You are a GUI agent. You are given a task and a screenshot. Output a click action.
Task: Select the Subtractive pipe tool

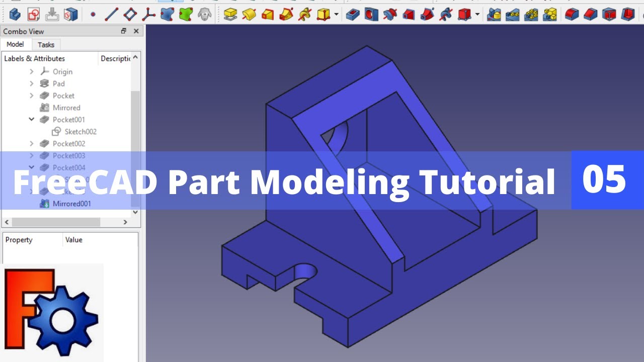(x=427, y=14)
